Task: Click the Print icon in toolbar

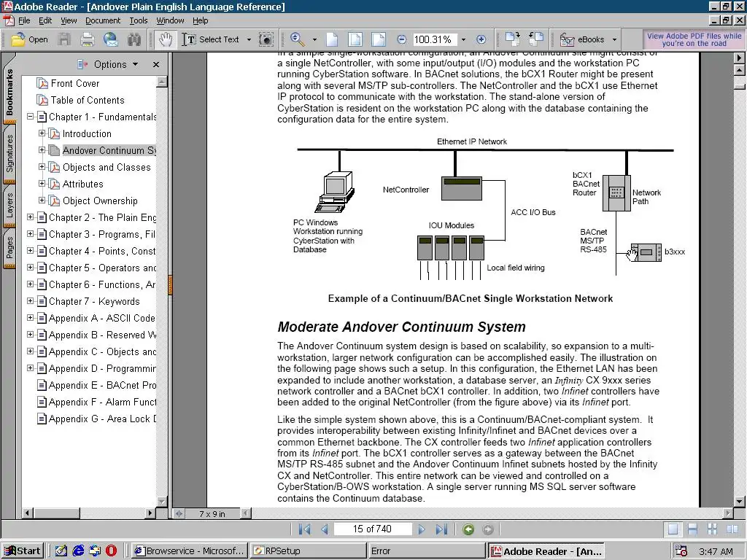Action: click(x=88, y=39)
